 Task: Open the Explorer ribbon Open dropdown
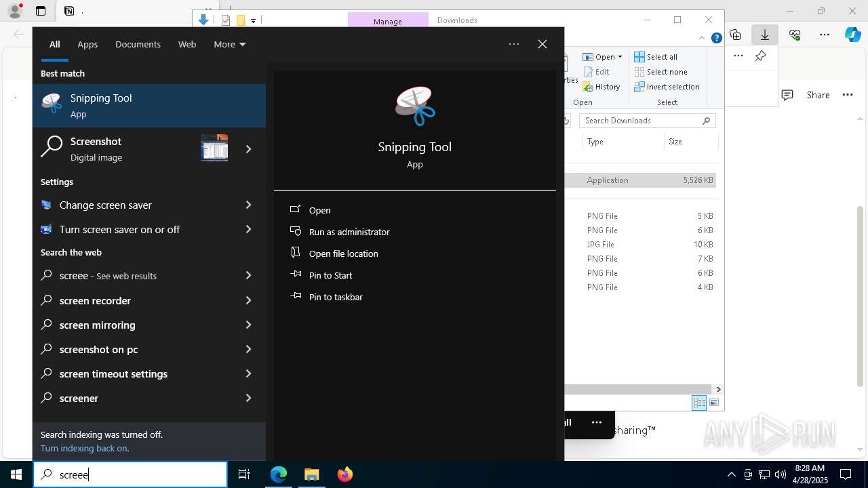[603, 57]
